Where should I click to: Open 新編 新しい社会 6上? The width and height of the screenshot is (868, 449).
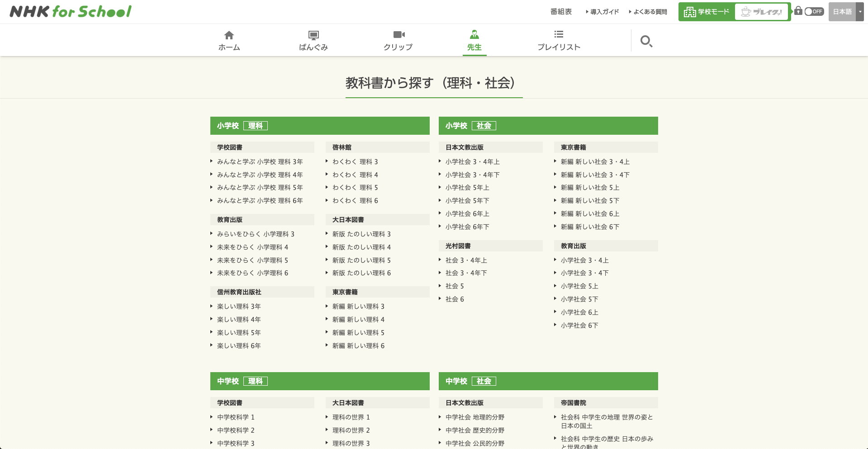pyautogui.click(x=590, y=214)
